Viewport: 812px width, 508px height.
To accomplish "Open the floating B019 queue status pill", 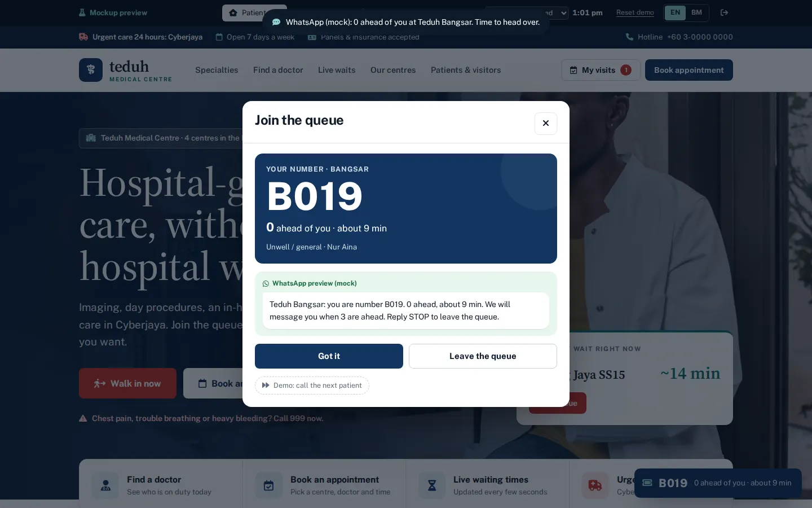I will click(718, 483).
